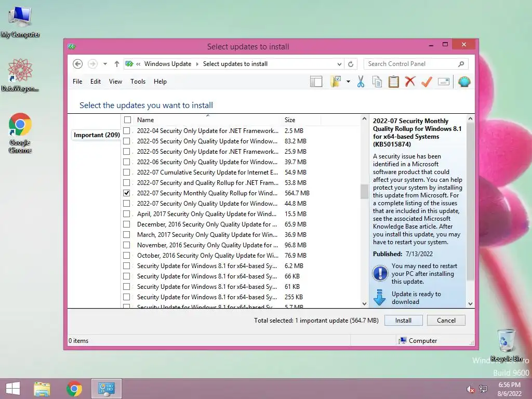Click the Cut scissors toolbar icon
The image size is (532, 399).
click(361, 82)
